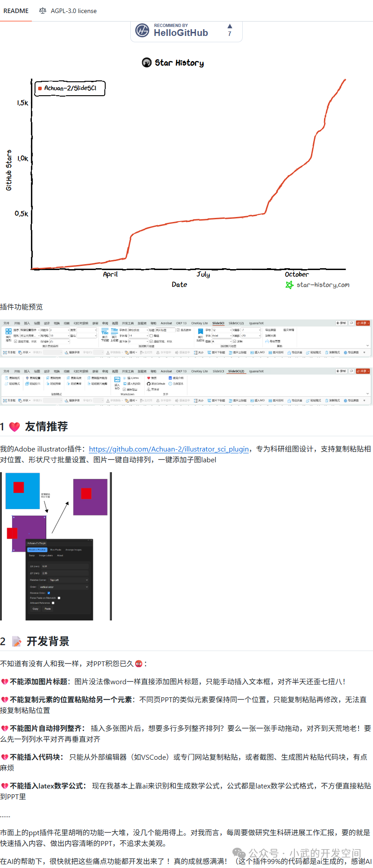Click the license scale icon

tap(43, 11)
